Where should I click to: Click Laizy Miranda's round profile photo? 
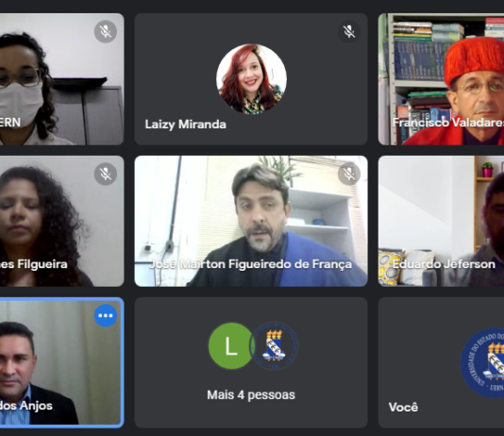pos(251,79)
